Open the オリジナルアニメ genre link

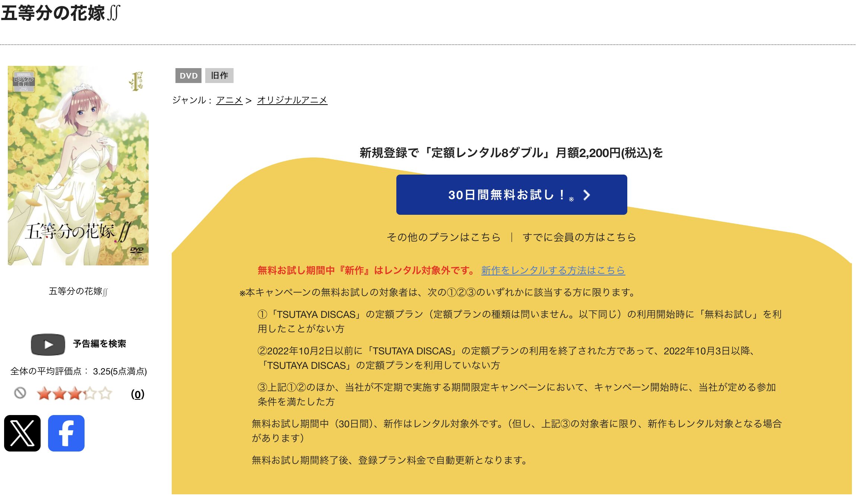pyautogui.click(x=292, y=100)
